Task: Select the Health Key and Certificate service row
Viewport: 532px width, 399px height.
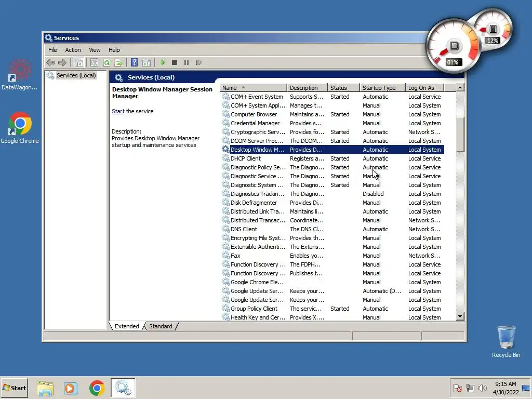Action: pyautogui.click(x=332, y=317)
